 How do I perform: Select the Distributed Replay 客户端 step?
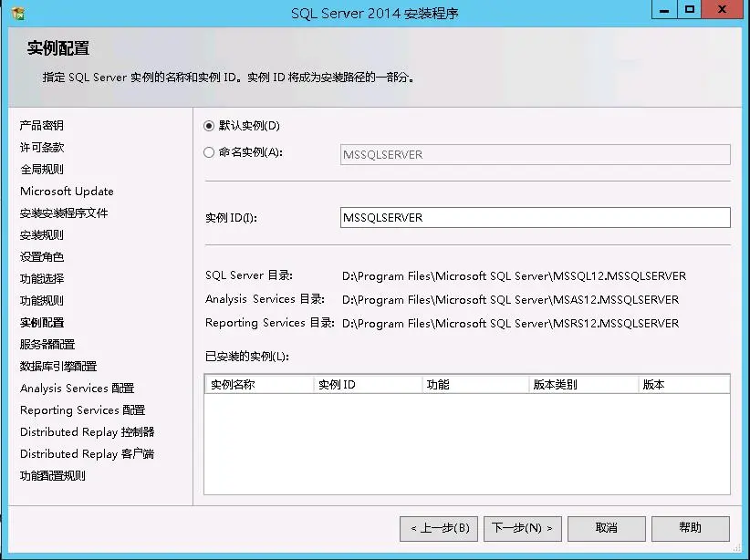point(87,454)
